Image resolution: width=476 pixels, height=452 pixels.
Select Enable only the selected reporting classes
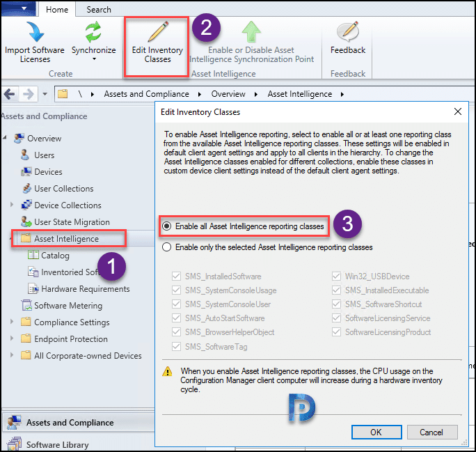(166, 247)
